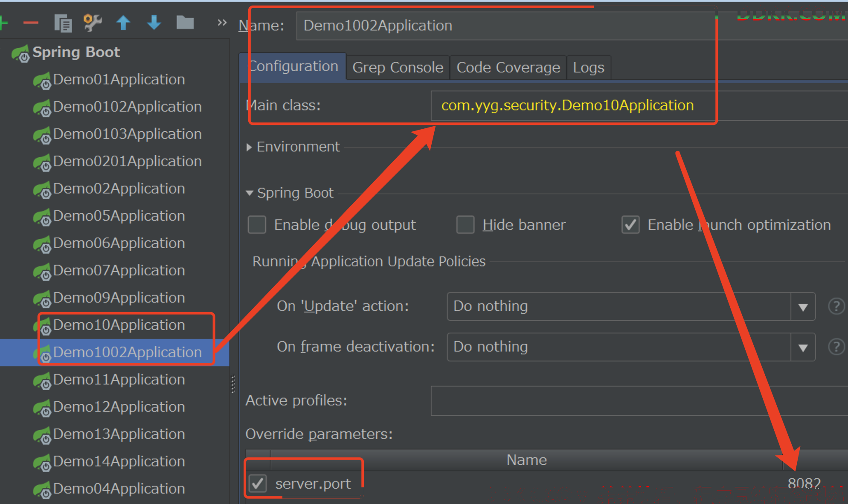Select Demo0201Application configuration name
The width and height of the screenshot is (848, 504).
pos(128,161)
